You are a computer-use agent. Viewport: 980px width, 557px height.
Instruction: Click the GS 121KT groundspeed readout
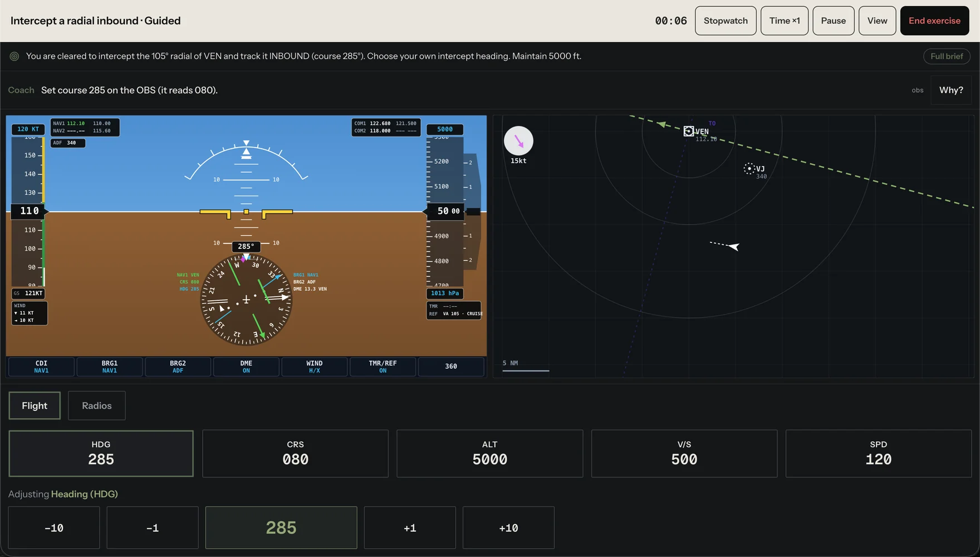[x=28, y=293]
